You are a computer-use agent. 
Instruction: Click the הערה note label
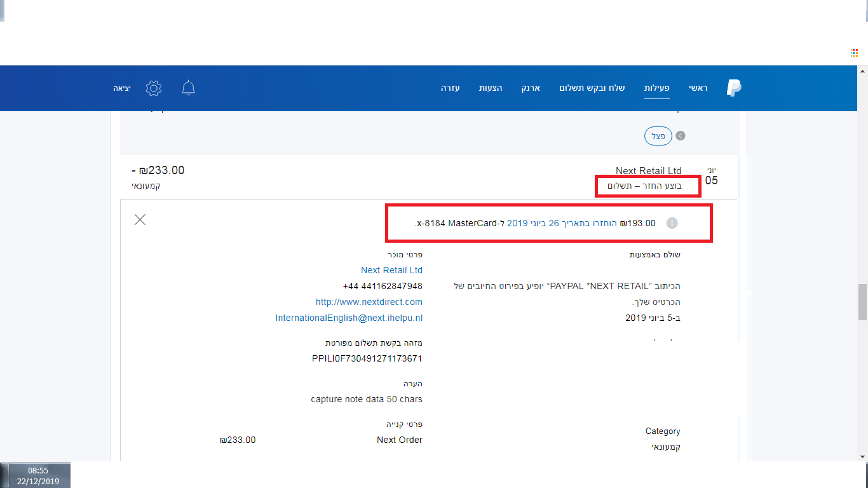coord(413,384)
